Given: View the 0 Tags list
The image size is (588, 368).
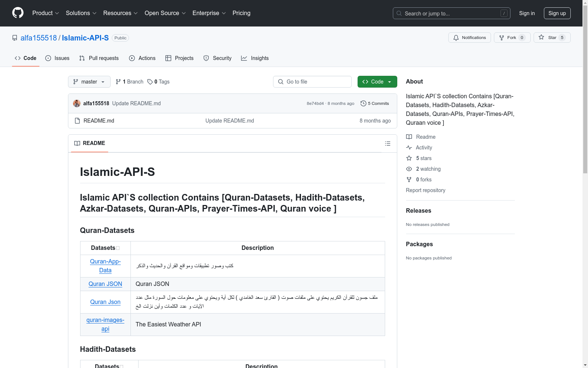Looking at the screenshot, I should coord(158,82).
